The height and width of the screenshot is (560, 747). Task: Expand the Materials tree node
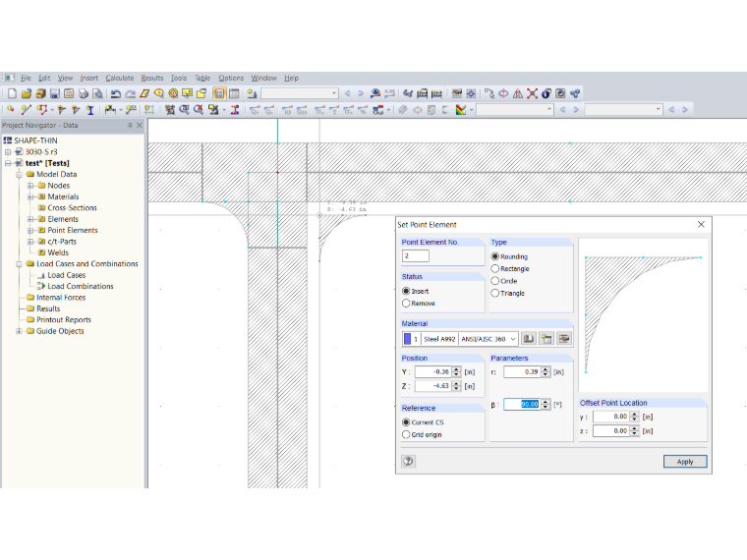click(x=30, y=196)
